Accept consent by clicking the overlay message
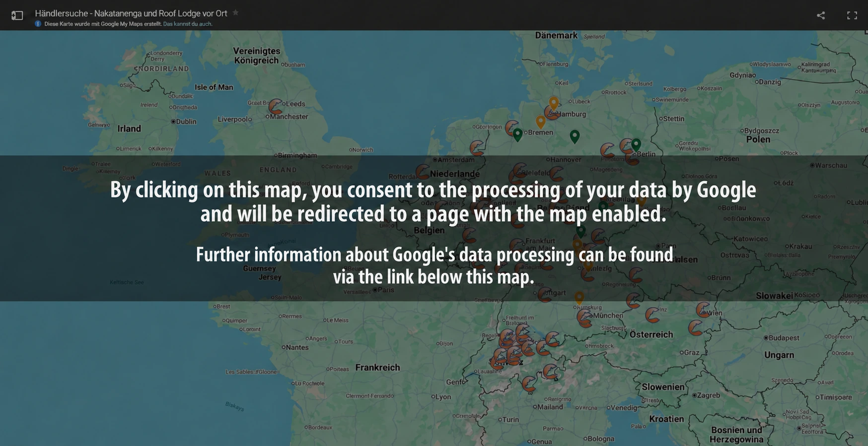This screenshot has width=868, height=446. 434,228
